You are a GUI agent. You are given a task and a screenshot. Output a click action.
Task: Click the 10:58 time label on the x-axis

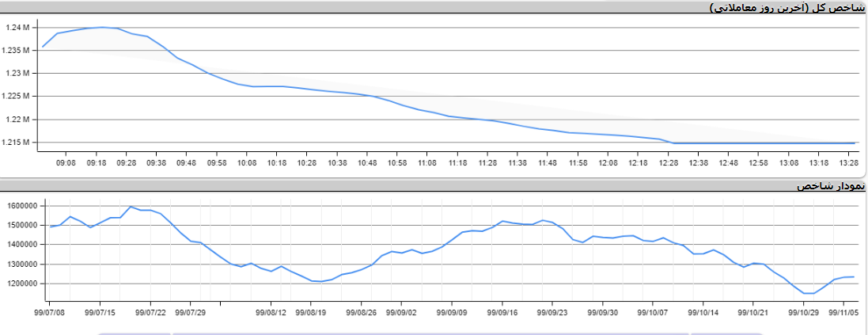(x=397, y=162)
